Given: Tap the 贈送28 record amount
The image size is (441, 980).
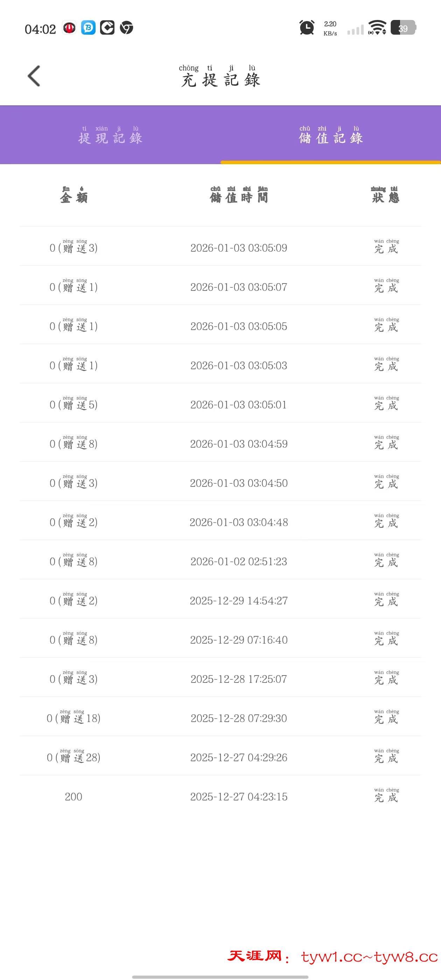Looking at the screenshot, I should 73,757.
